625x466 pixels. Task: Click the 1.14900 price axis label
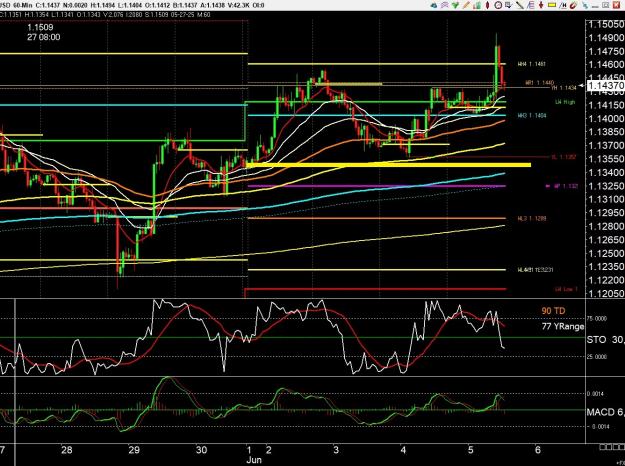click(x=606, y=38)
